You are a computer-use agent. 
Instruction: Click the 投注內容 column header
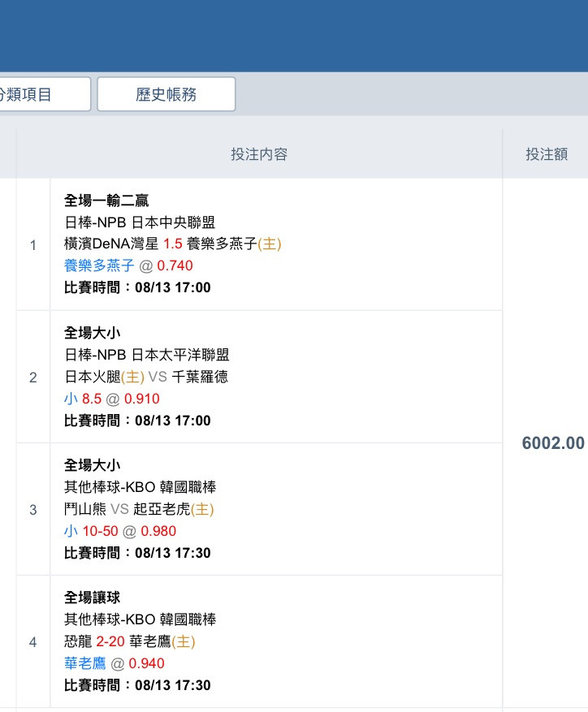(259, 154)
